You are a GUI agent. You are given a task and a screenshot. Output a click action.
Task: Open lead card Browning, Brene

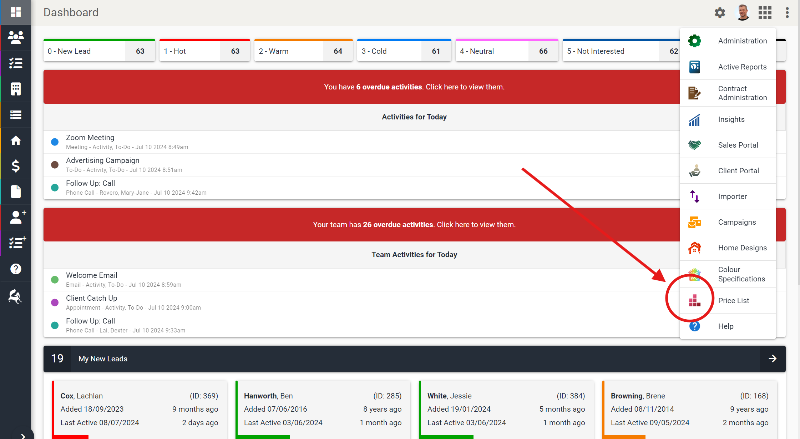point(689,409)
